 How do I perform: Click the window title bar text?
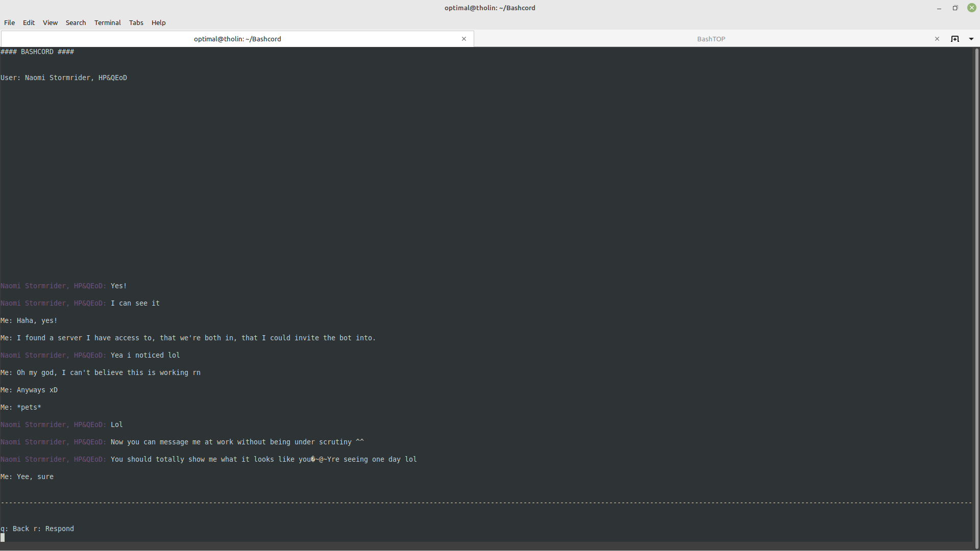489,8
